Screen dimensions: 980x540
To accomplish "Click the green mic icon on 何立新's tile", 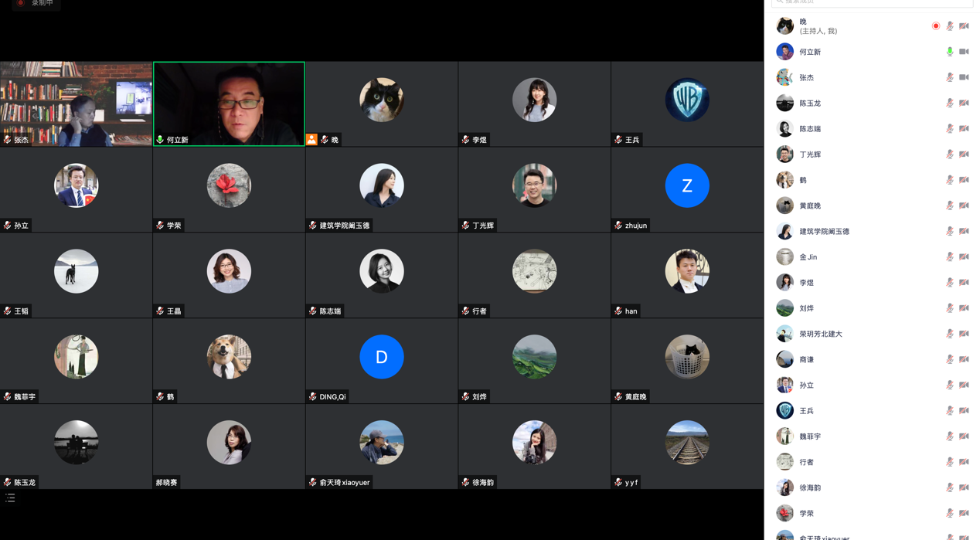I will (x=160, y=140).
